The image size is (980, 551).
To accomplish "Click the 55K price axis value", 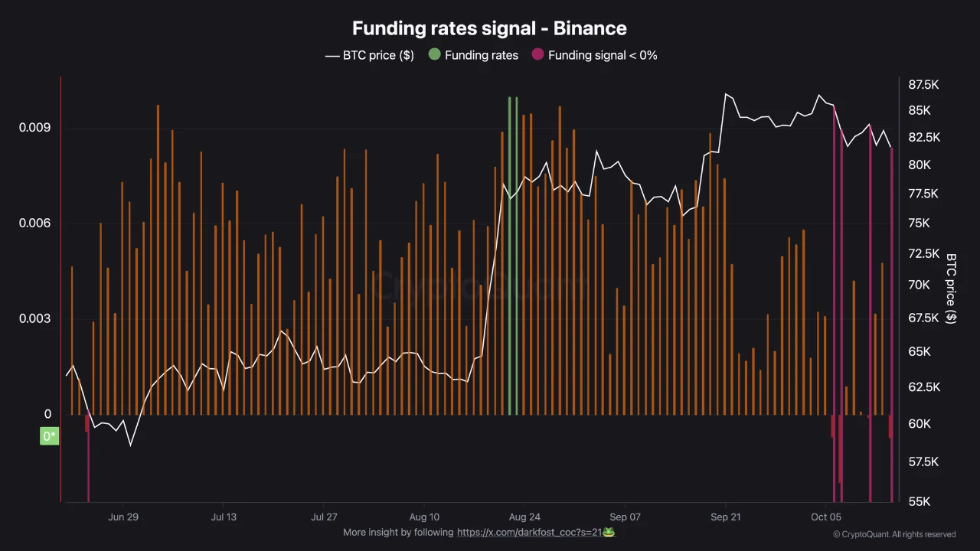I will click(x=920, y=501).
